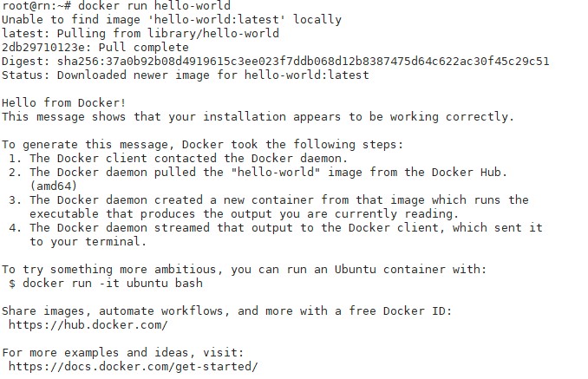The height and width of the screenshot is (379, 588).
Task: Click the 'installation appears to be working correctly' line
Action: [x=258, y=117]
